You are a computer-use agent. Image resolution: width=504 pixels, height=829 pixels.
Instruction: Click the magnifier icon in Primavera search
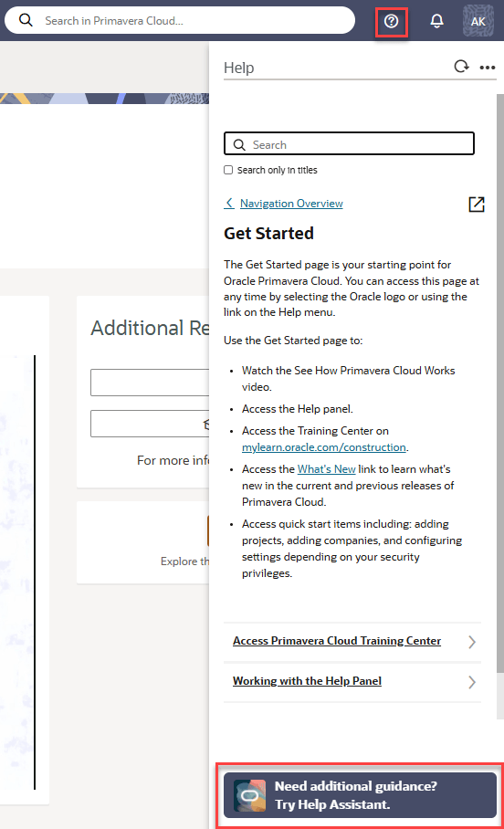tap(26, 21)
